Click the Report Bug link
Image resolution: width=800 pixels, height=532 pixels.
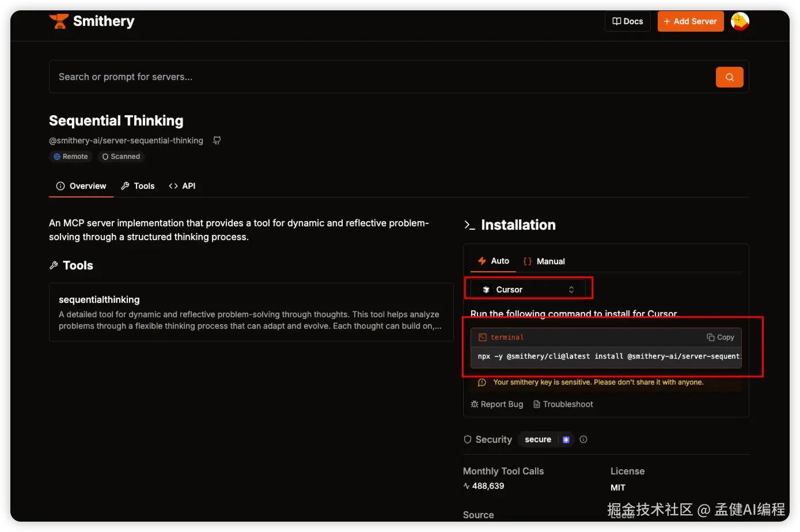497,404
